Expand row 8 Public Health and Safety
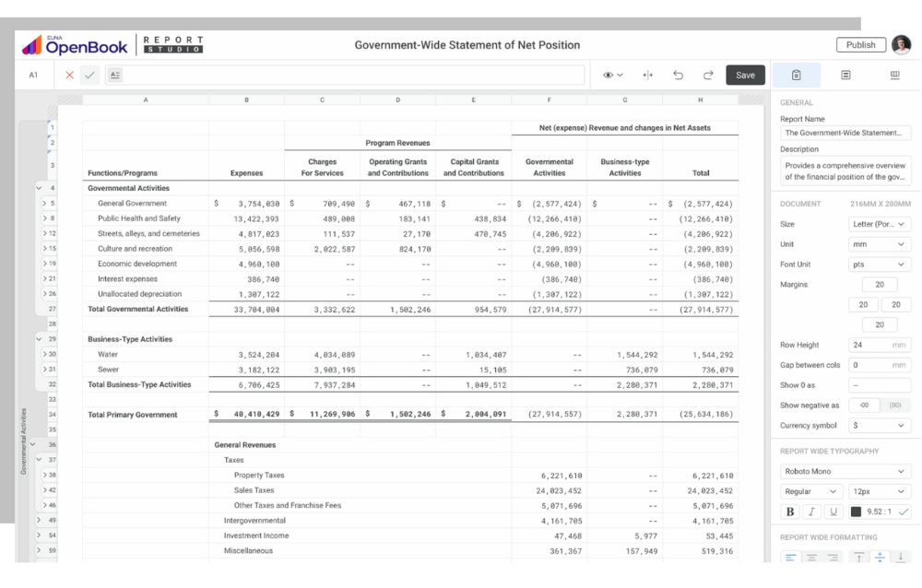This screenshot has width=922, height=588. tap(44, 218)
